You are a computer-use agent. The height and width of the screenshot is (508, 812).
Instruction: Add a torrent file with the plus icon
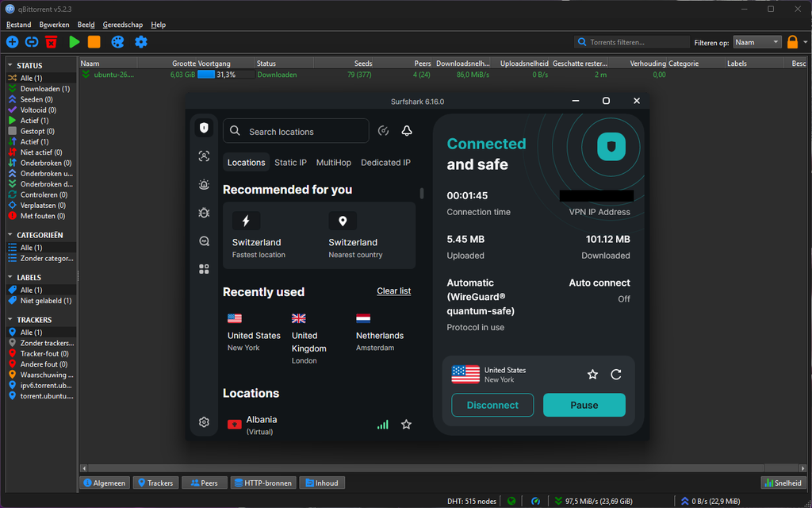coord(13,42)
